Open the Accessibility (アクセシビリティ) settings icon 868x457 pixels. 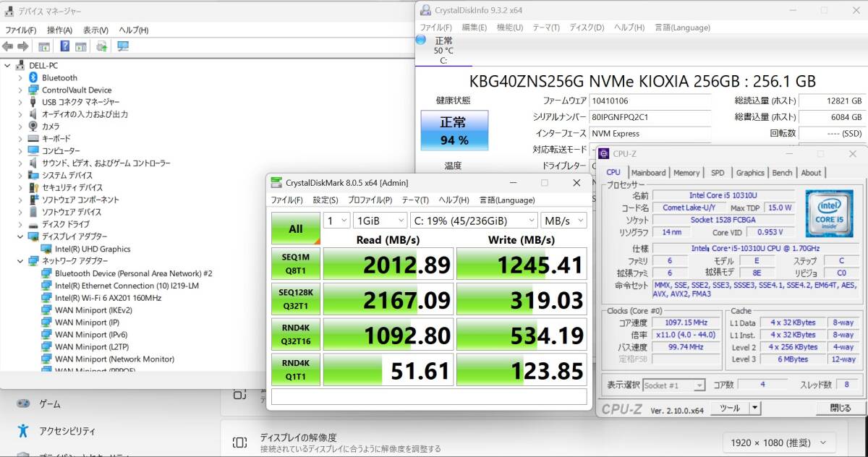[x=23, y=430]
